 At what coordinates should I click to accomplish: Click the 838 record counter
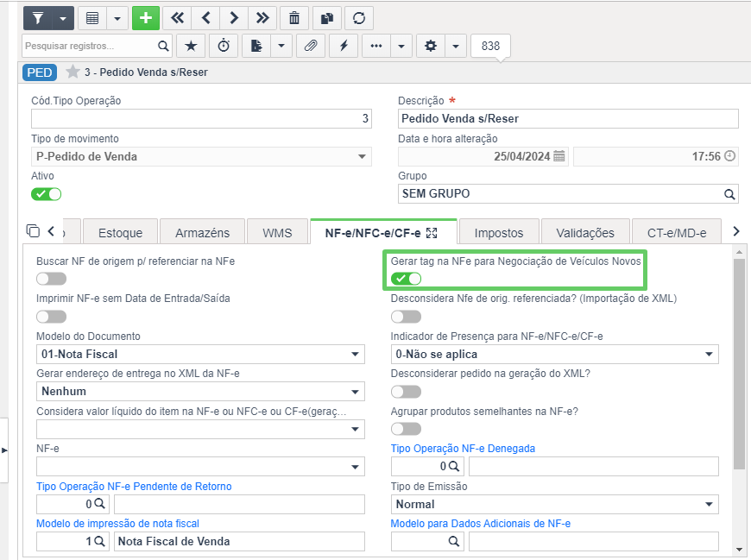490,46
